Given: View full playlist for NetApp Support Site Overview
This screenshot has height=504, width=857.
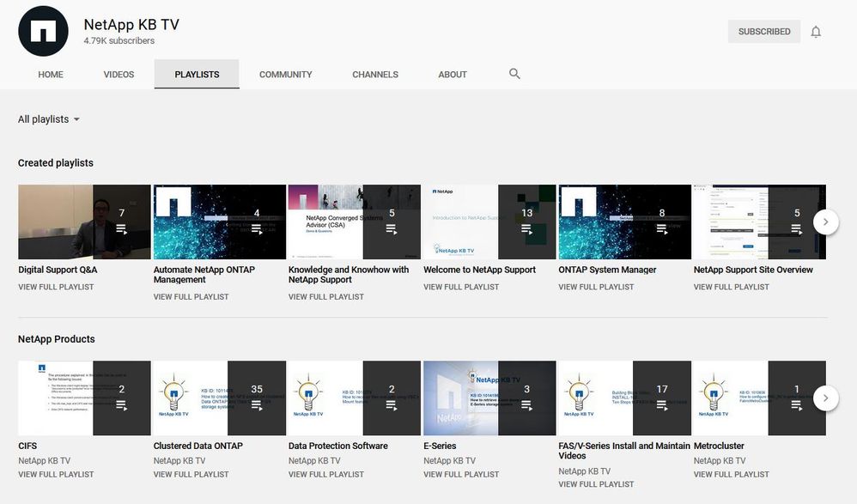Looking at the screenshot, I should (x=732, y=287).
